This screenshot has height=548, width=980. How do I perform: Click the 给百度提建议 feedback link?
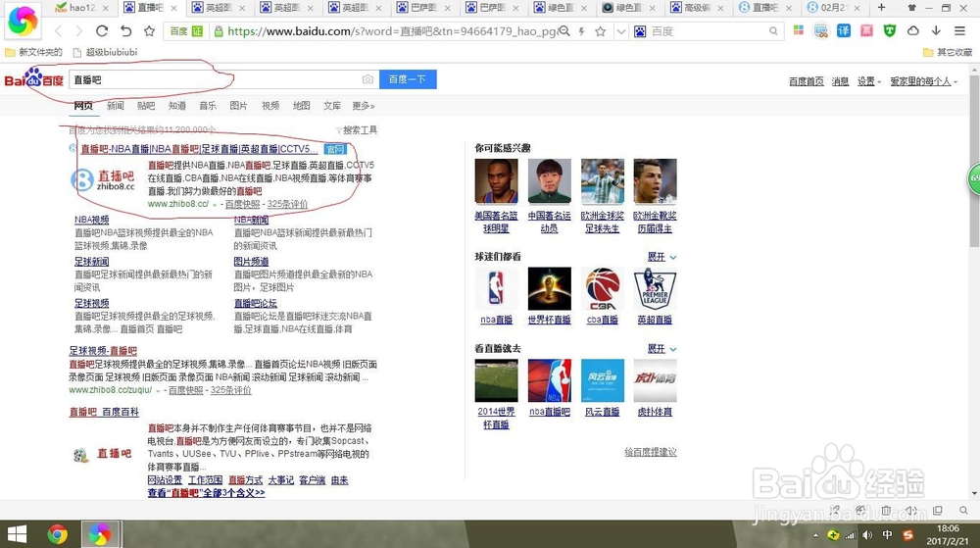651,452
